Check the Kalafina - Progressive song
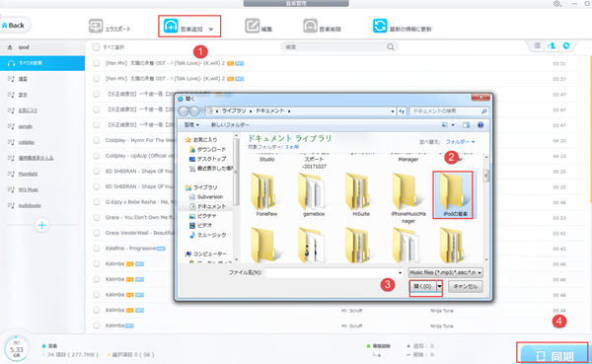Screen dimensions: 592x364 coord(97,249)
